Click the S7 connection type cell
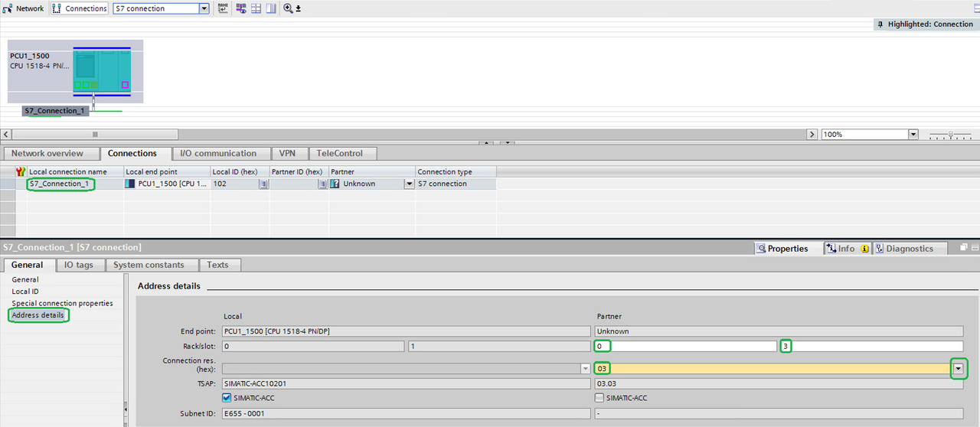The width and height of the screenshot is (980, 427). click(456, 184)
